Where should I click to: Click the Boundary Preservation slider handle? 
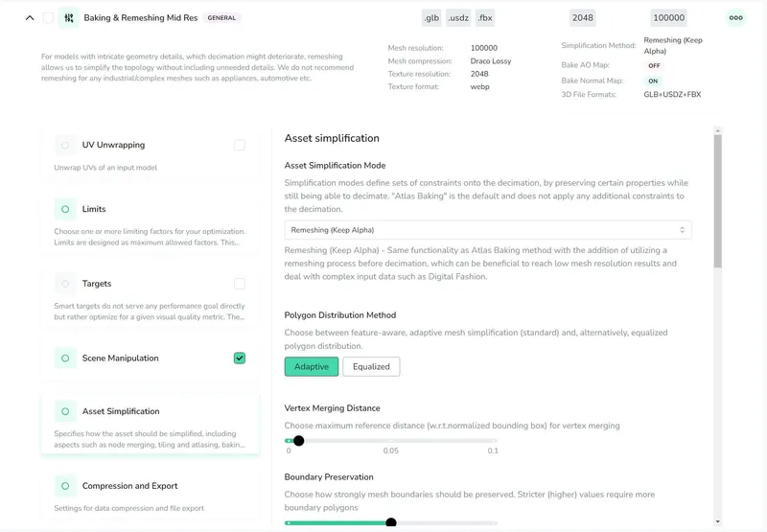pyautogui.click(x=391, y=522)
